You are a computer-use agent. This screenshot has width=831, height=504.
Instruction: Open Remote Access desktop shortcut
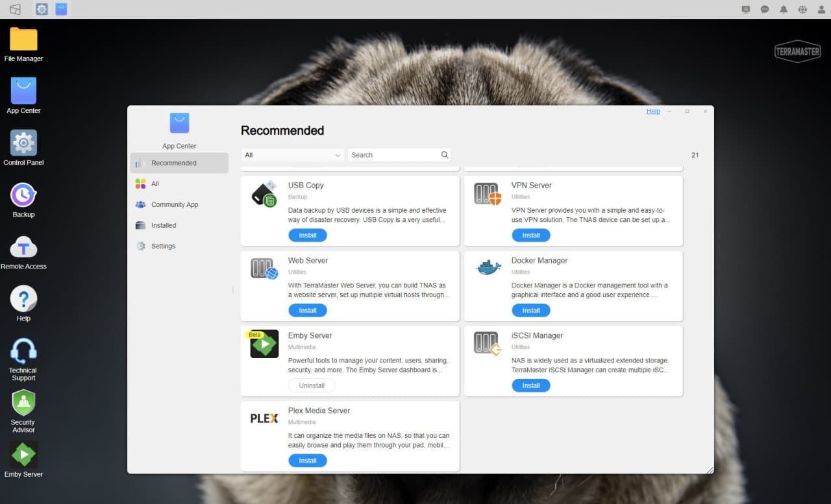[23, 248]
